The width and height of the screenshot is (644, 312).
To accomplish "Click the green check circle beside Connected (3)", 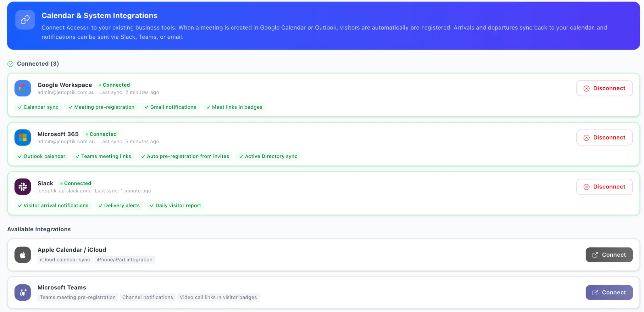I will pos(10,64).
